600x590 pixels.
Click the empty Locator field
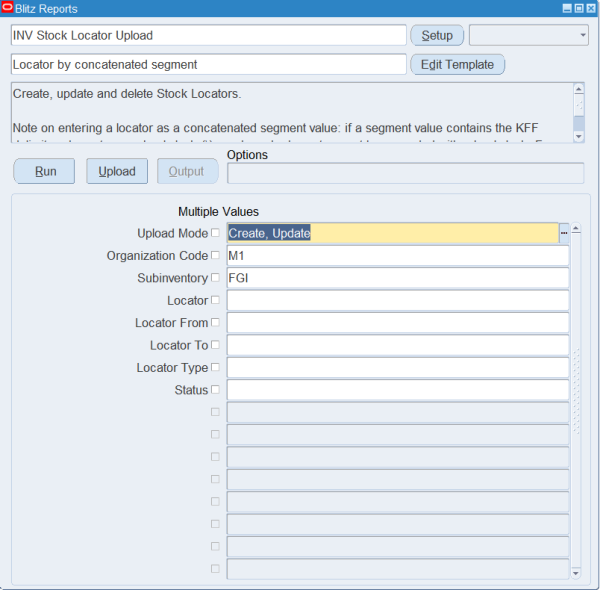pyautogui.click(x=398, y=300)
